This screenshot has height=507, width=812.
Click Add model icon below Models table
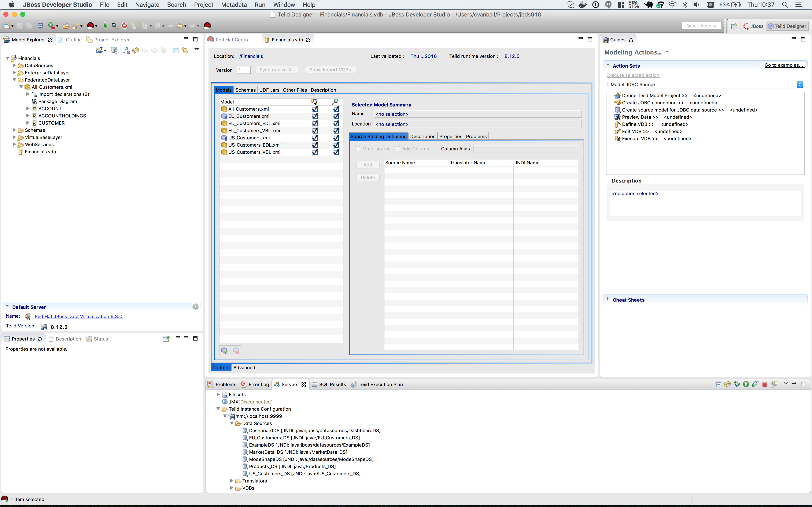pos(224,350)
